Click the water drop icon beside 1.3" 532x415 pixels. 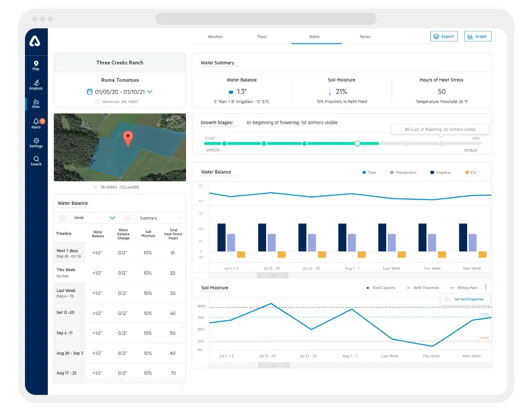coord(231,92)
